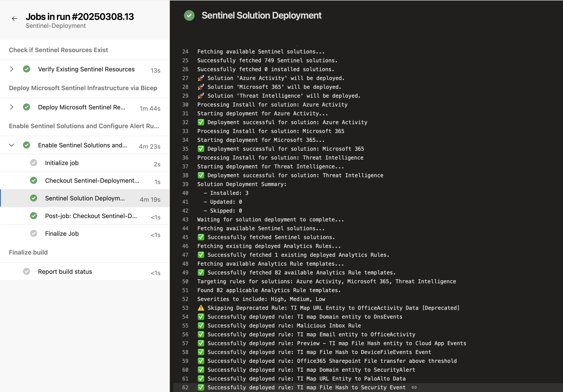Select the highlighted log line 62
The height and width of the screenshot is (392, 563).
pos(302,387)
